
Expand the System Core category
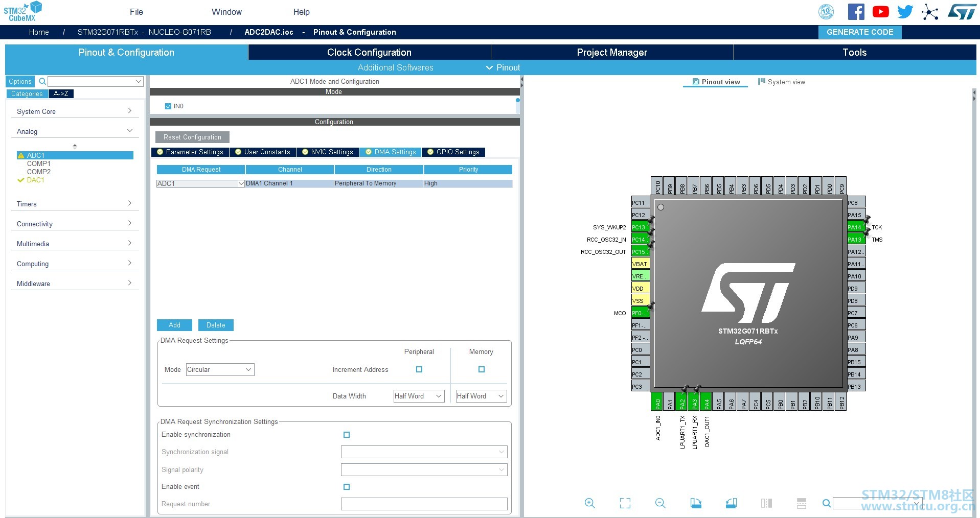click(x=75, y=111)
